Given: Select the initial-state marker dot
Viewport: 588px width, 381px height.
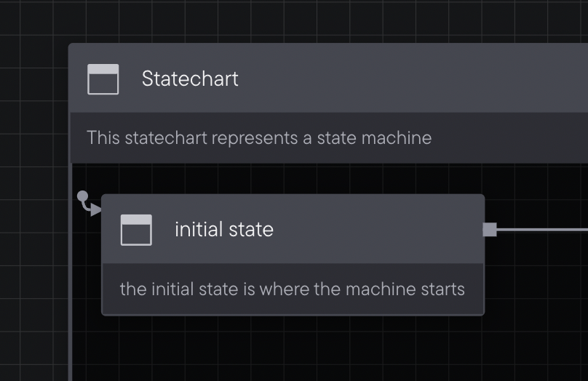Looking at the screenshot, I should coord(82,196).
